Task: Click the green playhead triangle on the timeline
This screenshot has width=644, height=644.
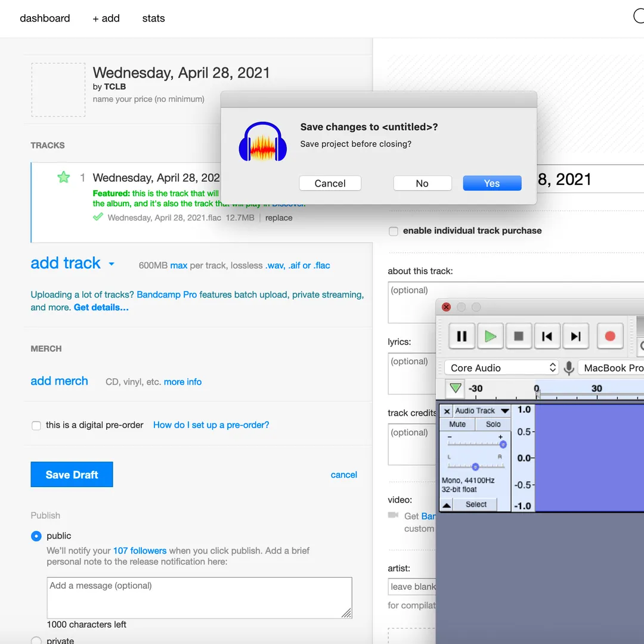Action: (455, 388)
